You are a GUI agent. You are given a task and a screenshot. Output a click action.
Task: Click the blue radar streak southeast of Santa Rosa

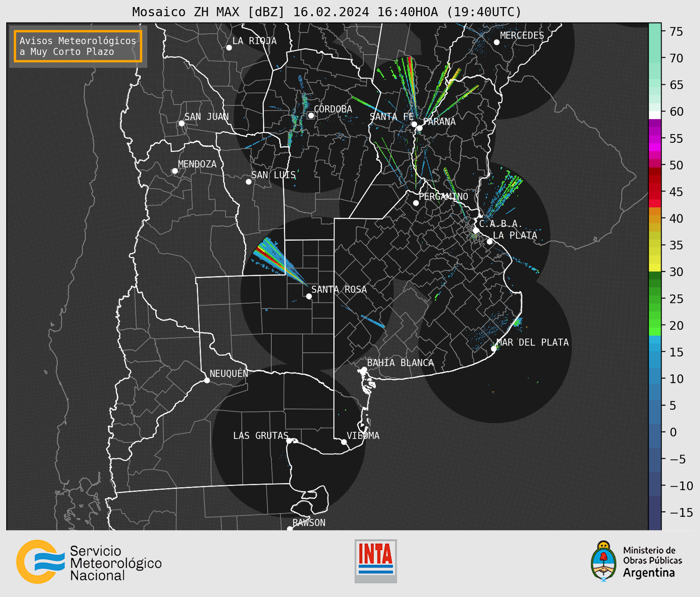click(373, 321)
